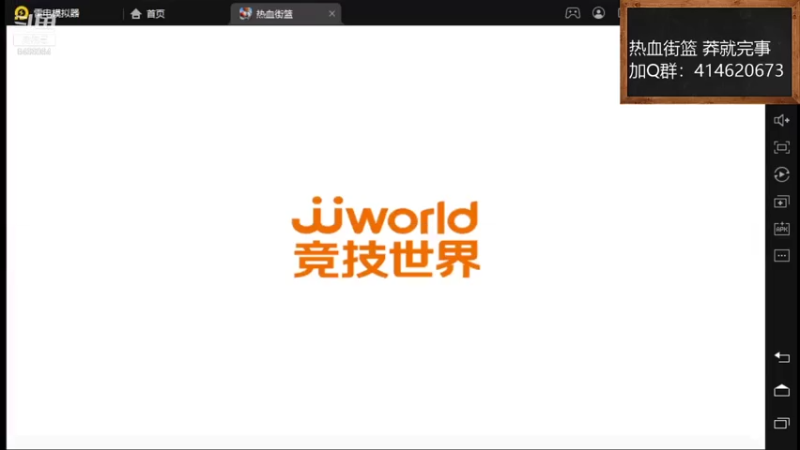This screenshot has height=450, width=800.
Task: Click the 热血街篮 莽就完事 text
Action: [699, 48]
